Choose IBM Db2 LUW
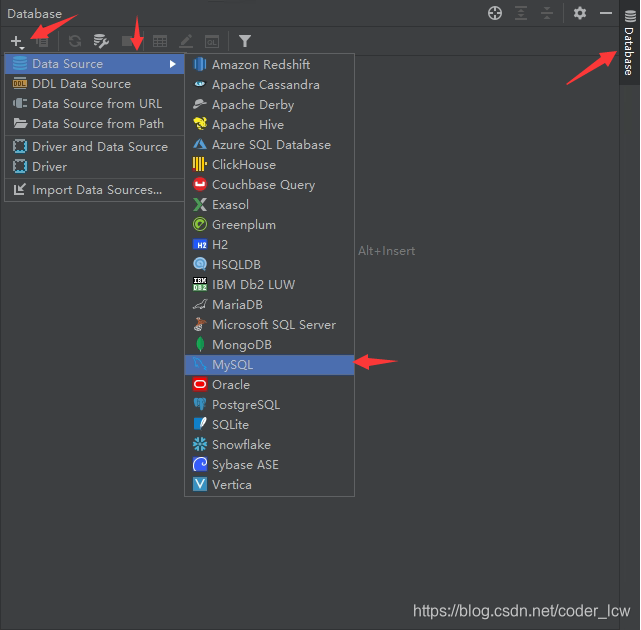 click(269, 285)
